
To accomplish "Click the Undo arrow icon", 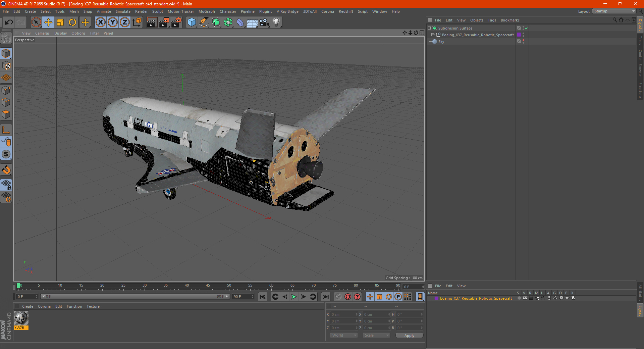I will pyautogui.click(x=9, y=22).
